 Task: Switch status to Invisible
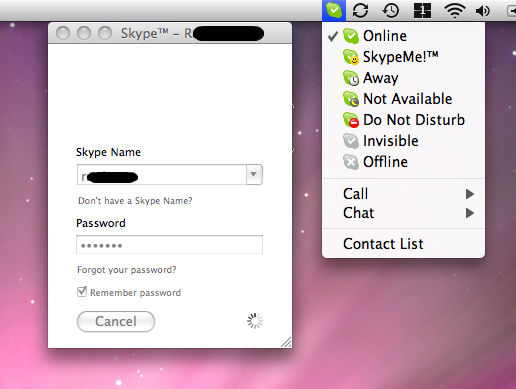pyautogui.click(x=403, y=141)
